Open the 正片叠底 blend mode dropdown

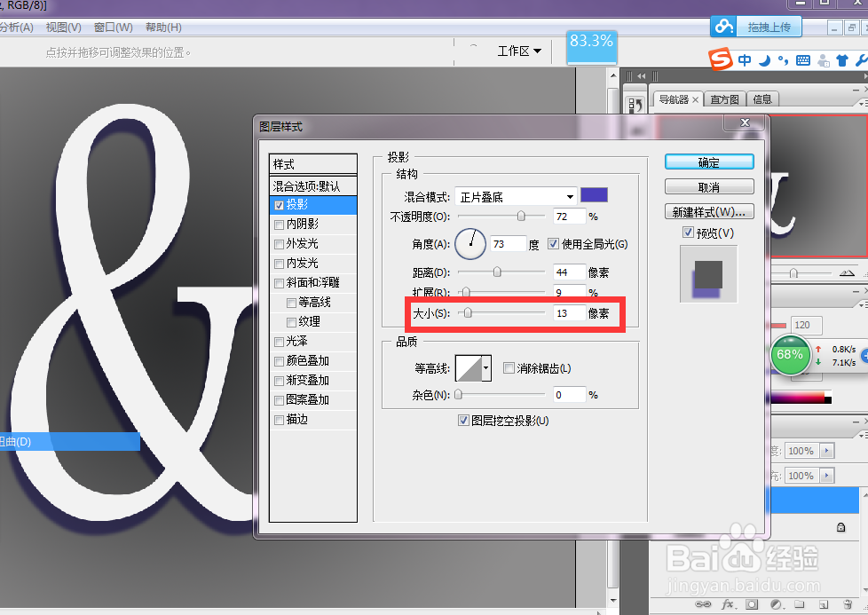tap(516, 196)
